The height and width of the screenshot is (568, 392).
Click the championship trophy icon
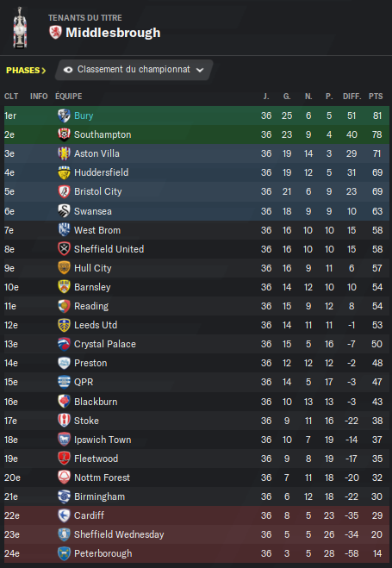click(20, 28)
